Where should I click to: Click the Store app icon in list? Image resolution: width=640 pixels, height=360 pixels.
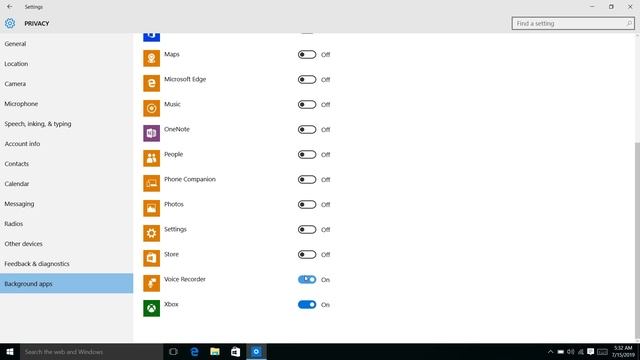[151, 258]
